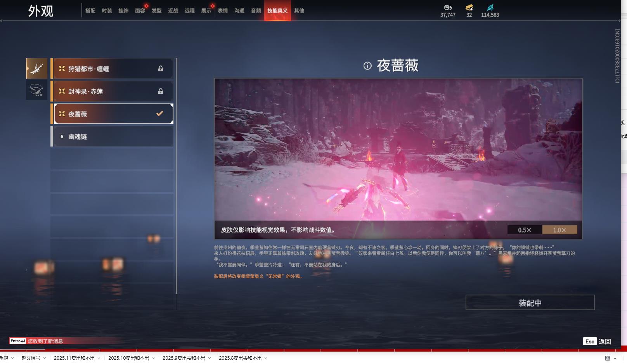The height and width of the screenshot is (364, 627).
Task: Open dropdown arrow of 2025.8卖出去和不出
Action: (x=266, y=358)
